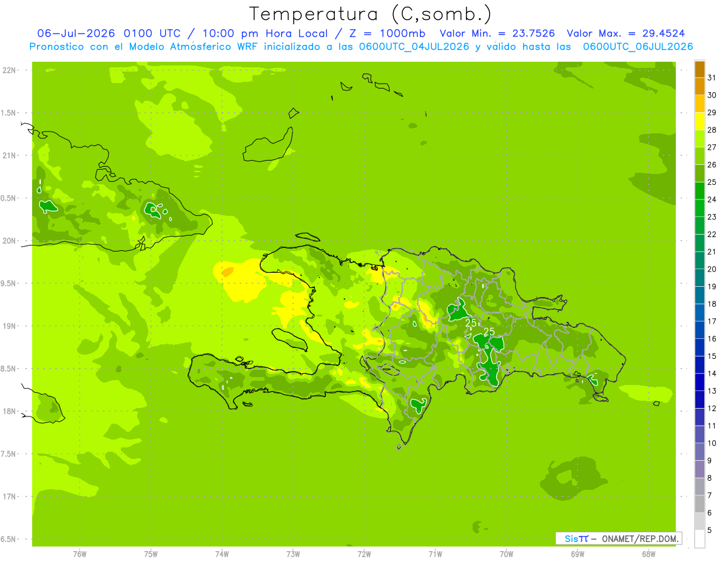Click the legend value 31

(712, 78)
